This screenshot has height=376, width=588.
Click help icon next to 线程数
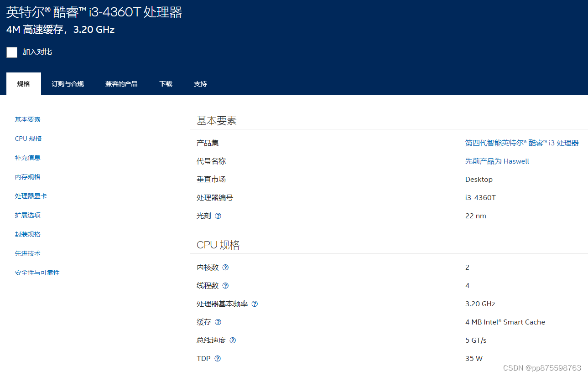coord(225,286)
